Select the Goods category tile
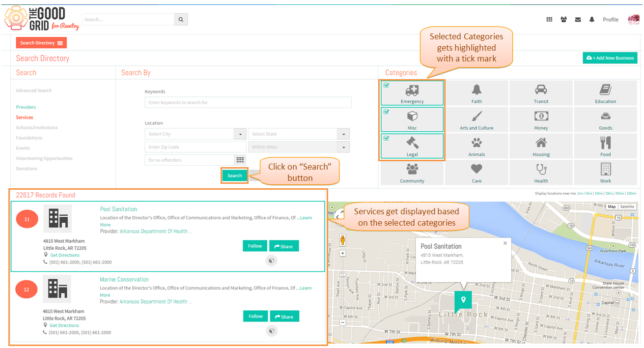The height and width of the screenshot is (348, 644). (x=605, y=119)
